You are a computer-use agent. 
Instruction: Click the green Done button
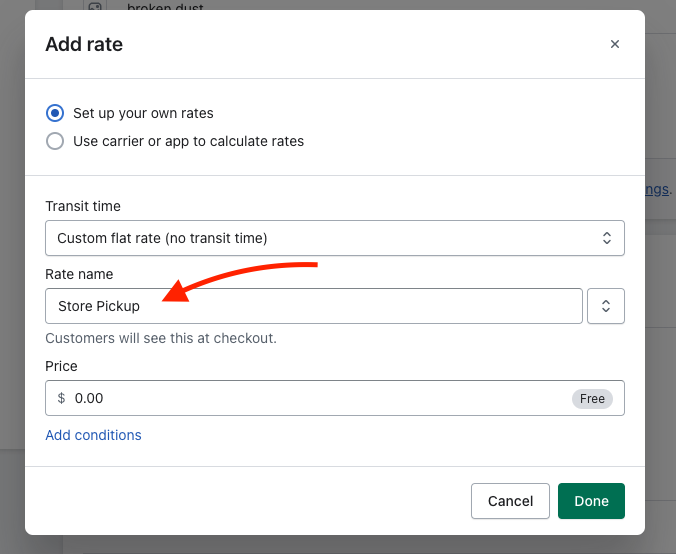pos(591,501)
